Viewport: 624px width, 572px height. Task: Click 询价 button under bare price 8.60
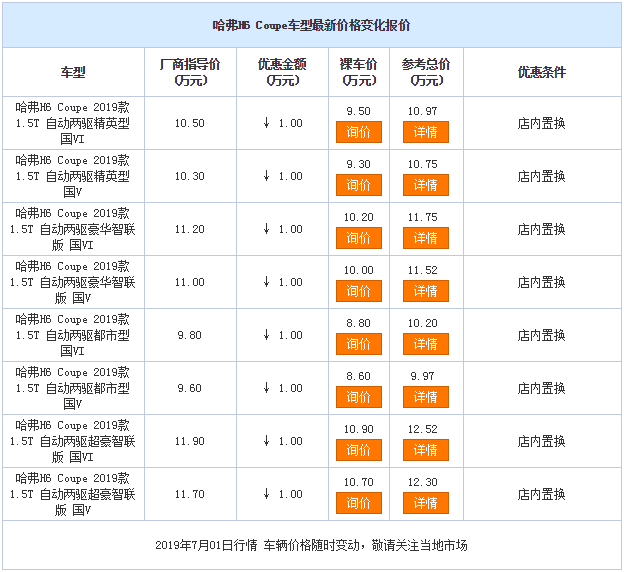(359, 396)
